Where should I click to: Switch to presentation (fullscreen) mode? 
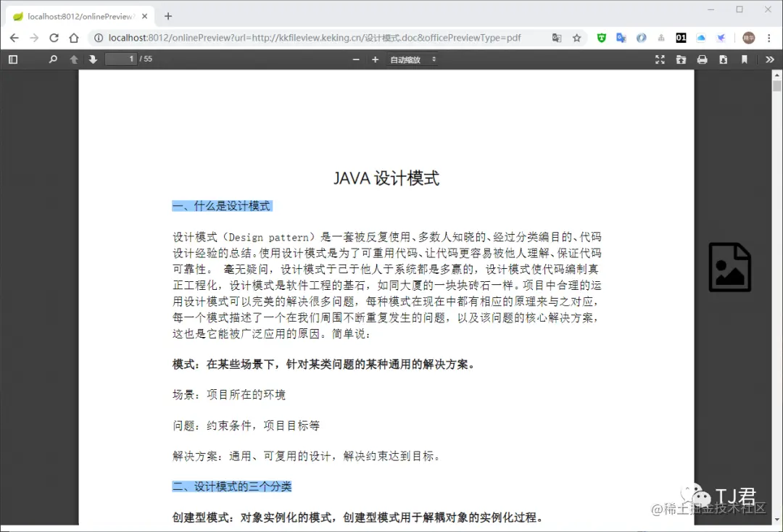tap(660, 59)
